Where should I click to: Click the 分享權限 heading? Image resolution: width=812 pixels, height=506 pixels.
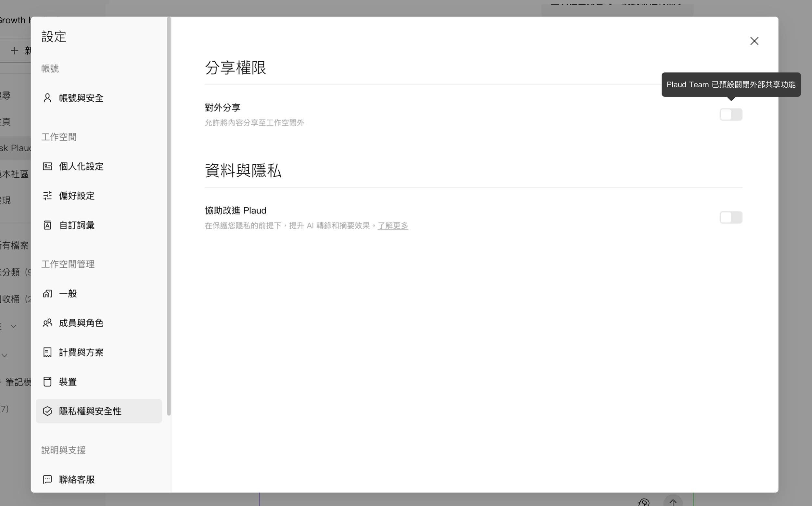pyautogui.click(x=235, y=68)
